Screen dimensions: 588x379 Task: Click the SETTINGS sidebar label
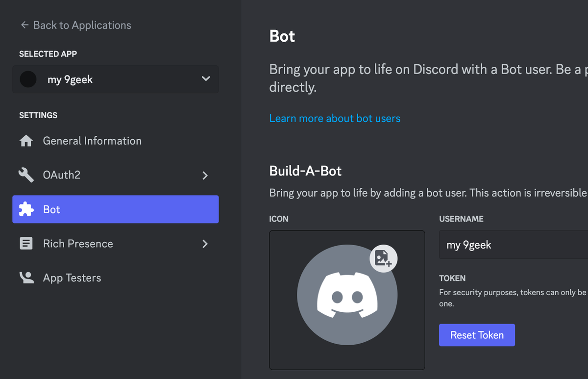click(38, 115)
